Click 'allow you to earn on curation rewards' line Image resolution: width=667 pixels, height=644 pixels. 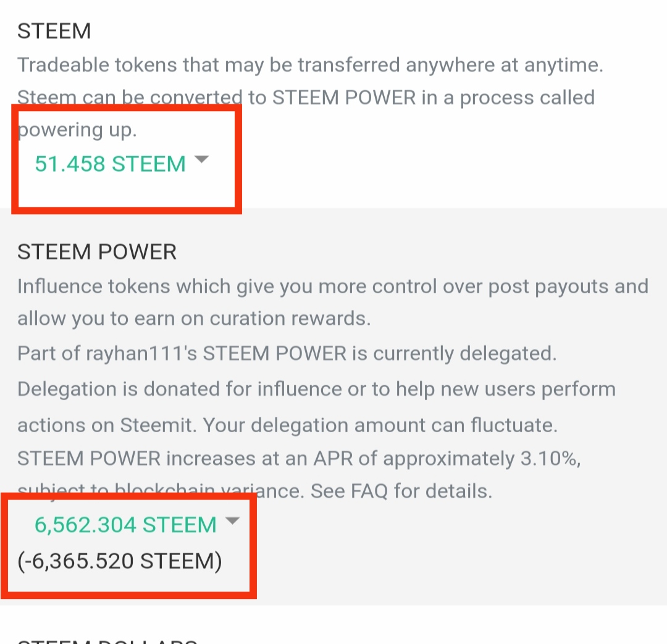193,319
